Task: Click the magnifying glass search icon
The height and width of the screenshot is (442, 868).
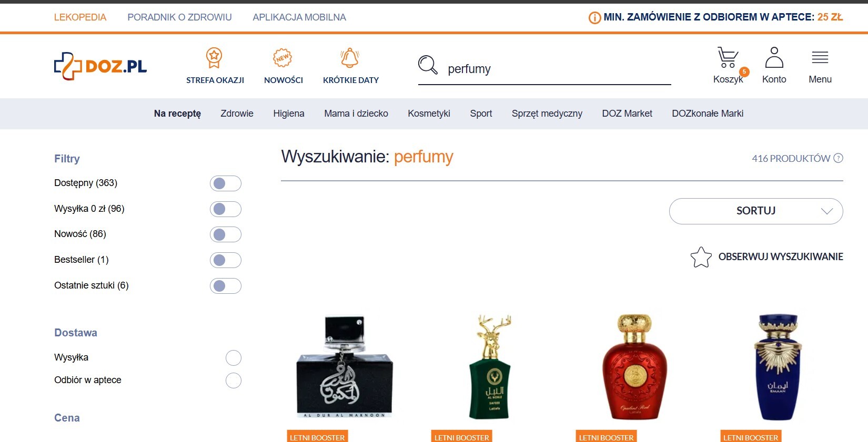Action: tap(428, 65)
